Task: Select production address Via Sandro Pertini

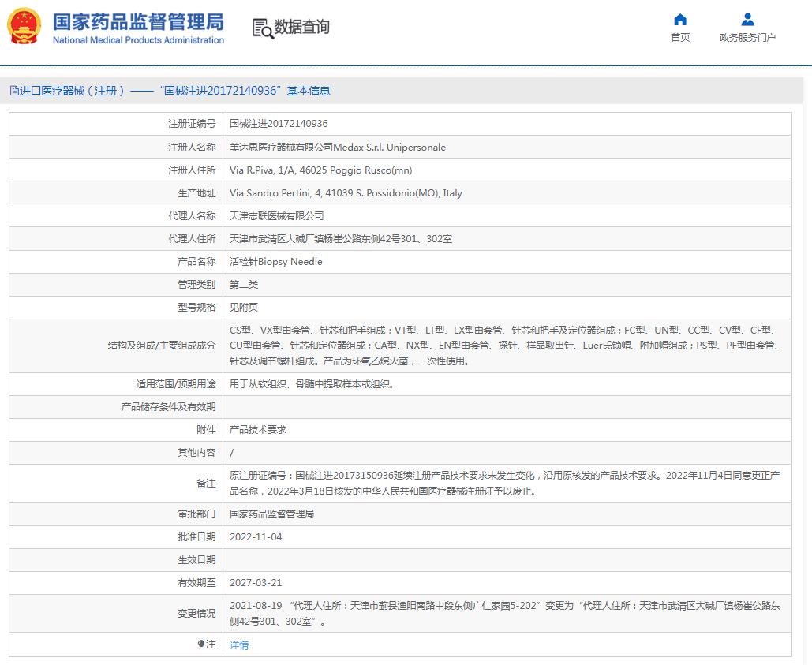Action: (346, 193)
